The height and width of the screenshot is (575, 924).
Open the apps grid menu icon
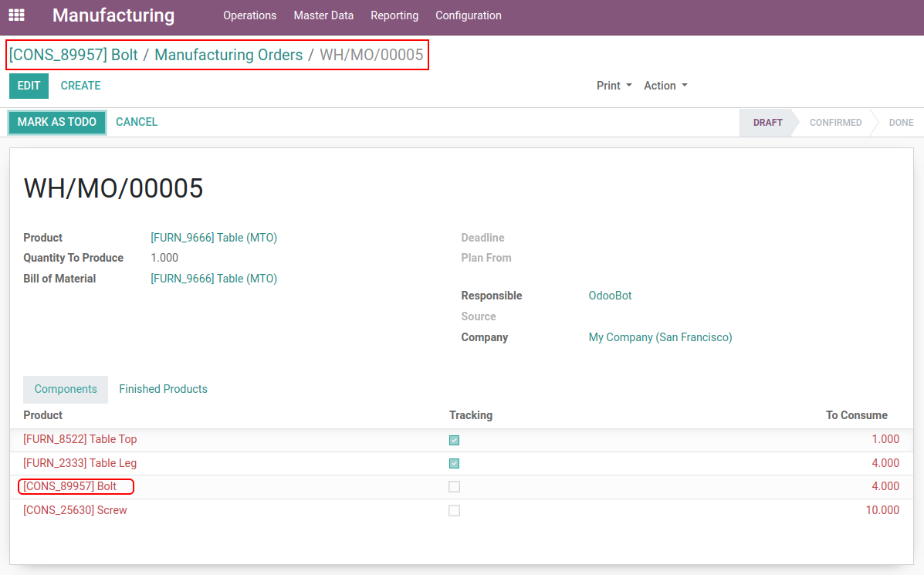(x=16, y=15)
